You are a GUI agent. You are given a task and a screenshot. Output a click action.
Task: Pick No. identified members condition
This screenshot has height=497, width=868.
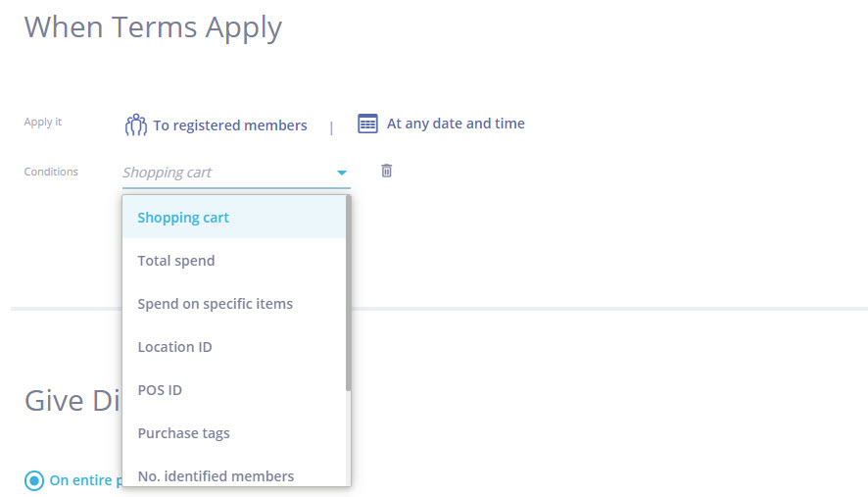[x=234, y=476]
